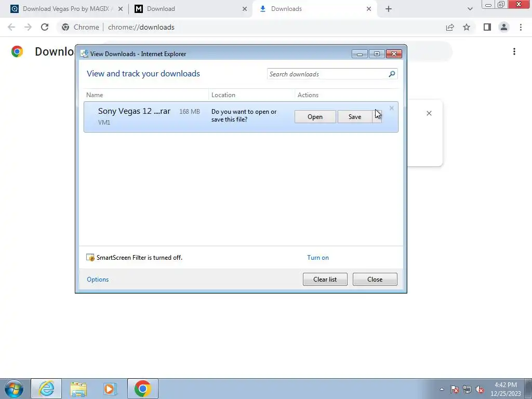Turn on SmartScreen Filter link
Viewport: 532px width, 399px height.
click(318, 258)
